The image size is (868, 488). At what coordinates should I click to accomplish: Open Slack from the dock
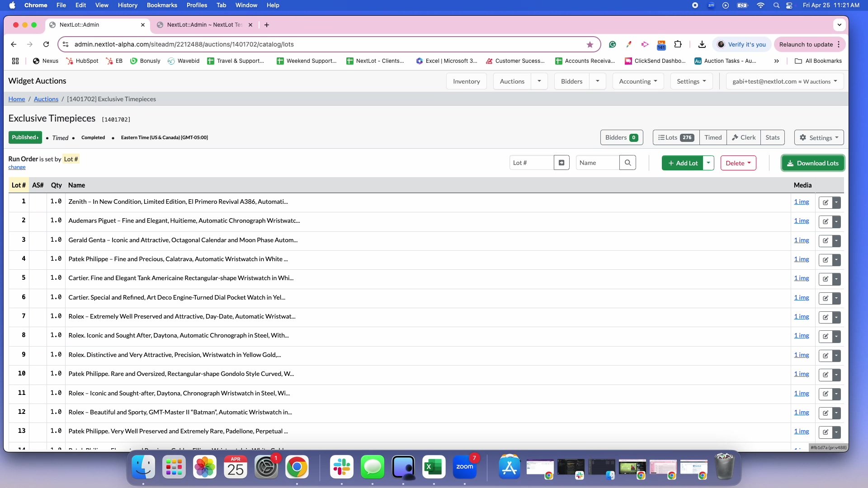click(x=342, y=467)
